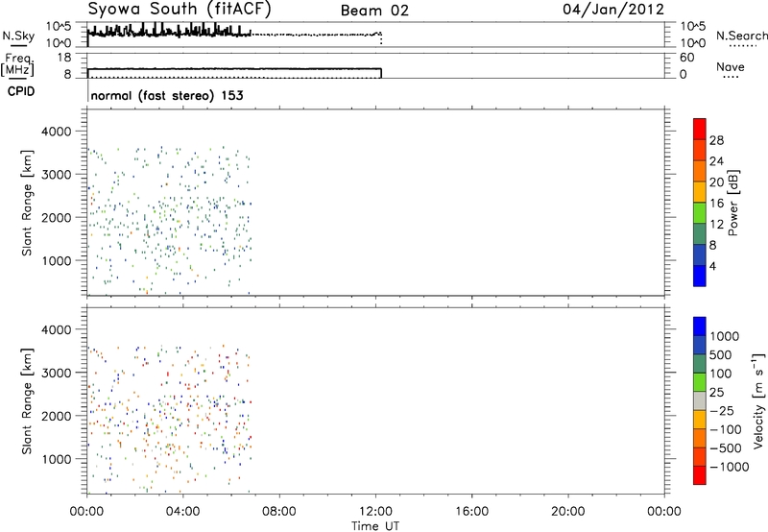Click the '08:00' time tick label

tap(279, 512)
